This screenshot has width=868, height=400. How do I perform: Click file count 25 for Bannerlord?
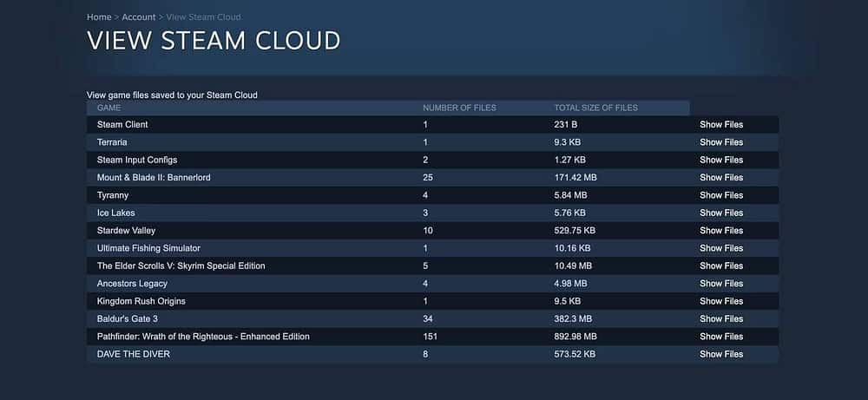(x=428, y=178)
